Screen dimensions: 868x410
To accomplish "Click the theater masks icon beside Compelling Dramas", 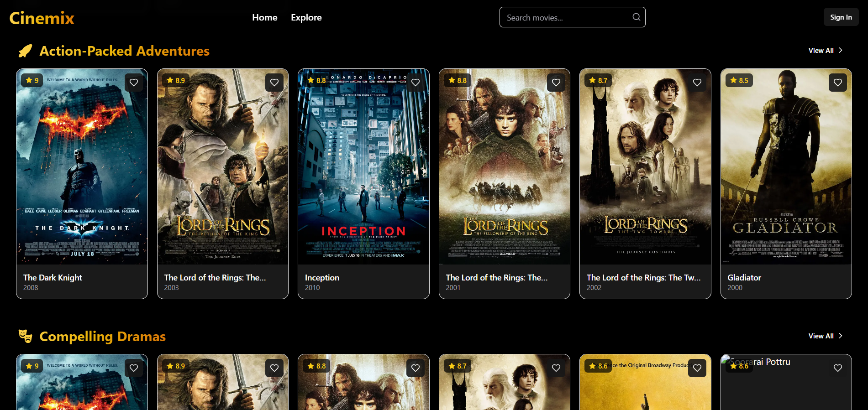I will [25, 337].
